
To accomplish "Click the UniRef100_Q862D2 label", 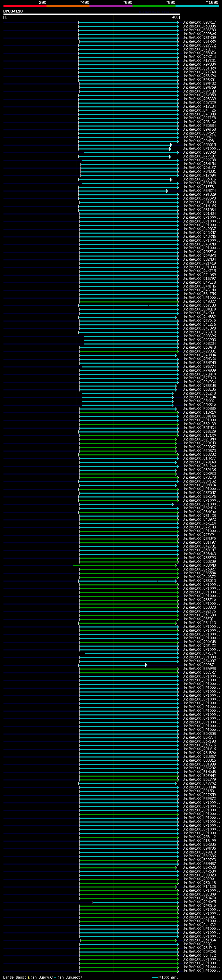I will [x=199, y=769].
